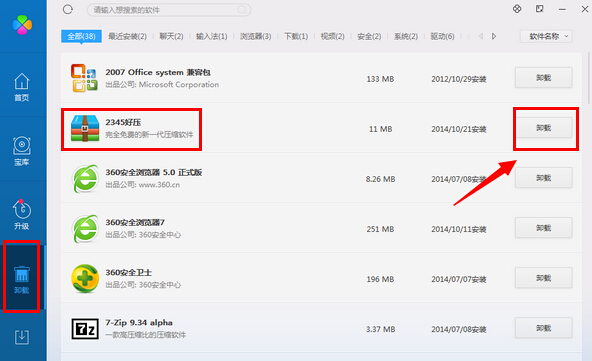Select the 视频(2) tab
592x361 pixels.
click(333, 36)
